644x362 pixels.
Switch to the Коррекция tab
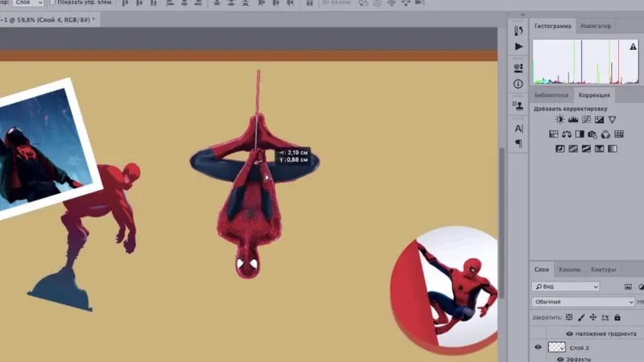pyautogui.click(x=594, y=95)
